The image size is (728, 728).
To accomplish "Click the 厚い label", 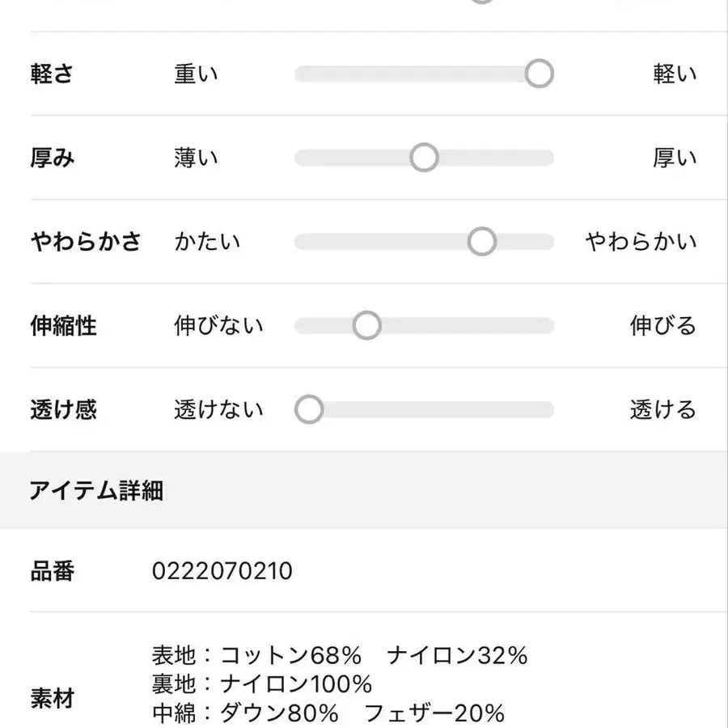I will (675, 158).
